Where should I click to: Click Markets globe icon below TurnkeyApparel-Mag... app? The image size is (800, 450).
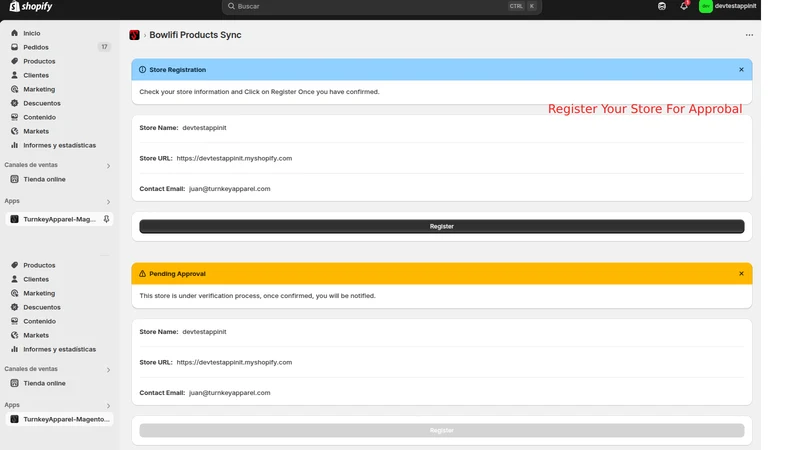coord(14,335)
